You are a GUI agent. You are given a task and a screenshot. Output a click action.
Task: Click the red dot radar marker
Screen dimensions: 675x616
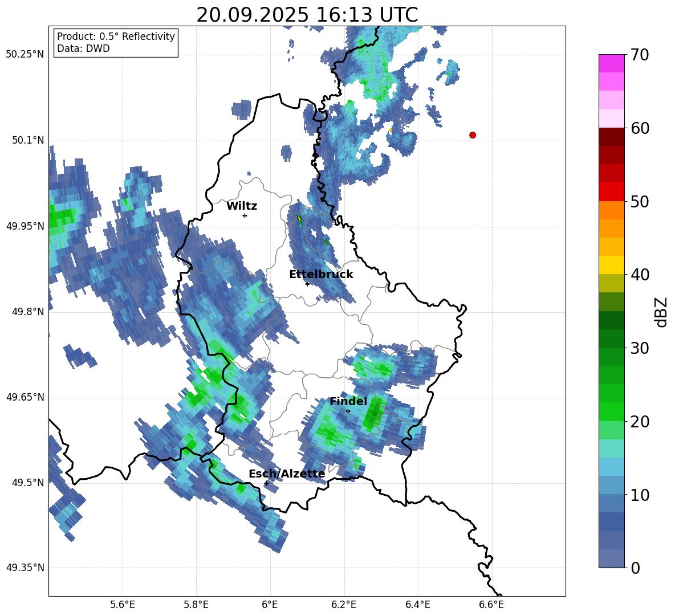click(472, 135)
